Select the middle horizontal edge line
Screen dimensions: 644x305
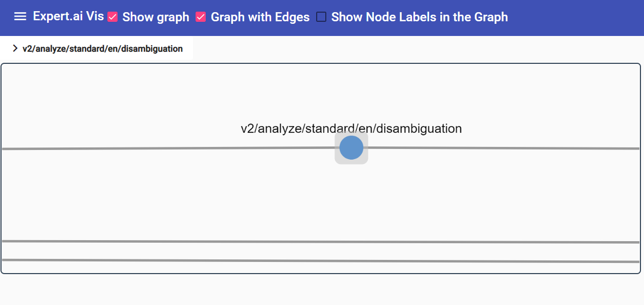(x=321, y=242)
